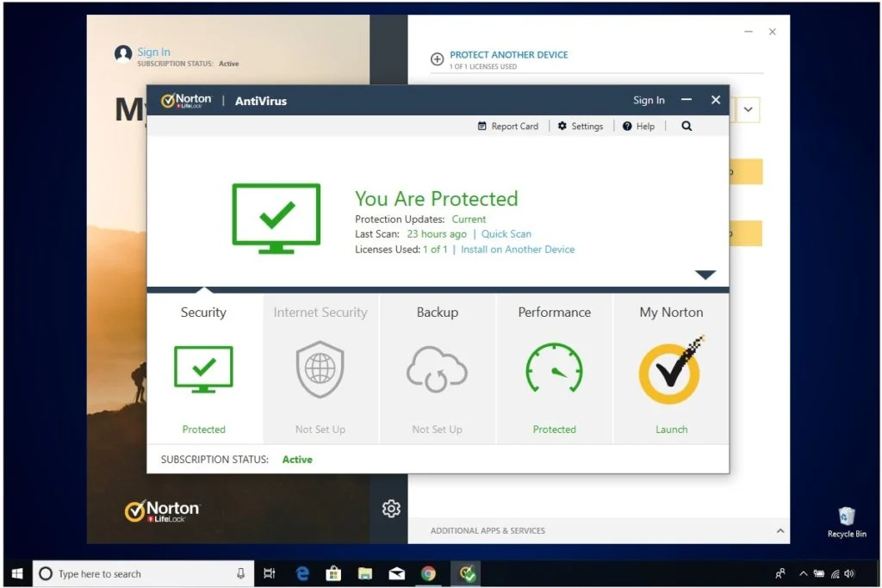Click the Internet Security shield globe icon

pos(320,370)
